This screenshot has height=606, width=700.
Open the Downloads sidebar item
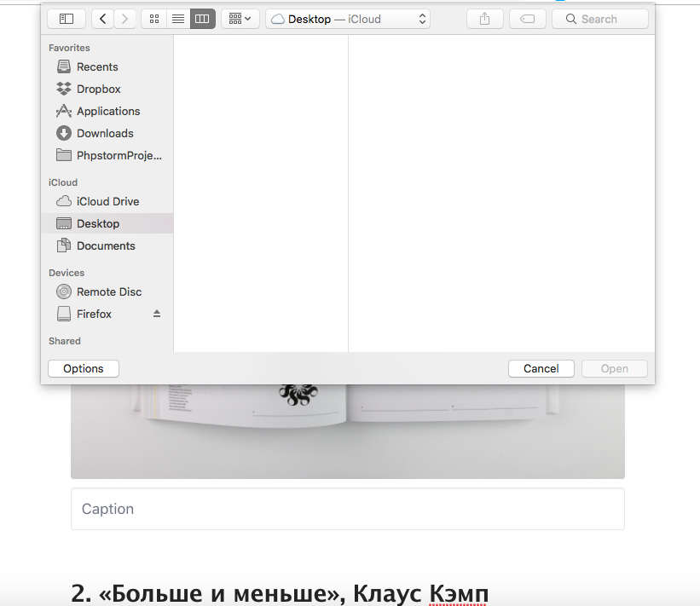tap(105, 133)
